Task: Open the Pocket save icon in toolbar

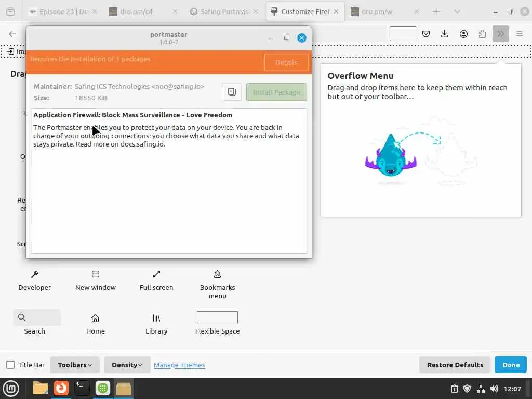Action: 426,34
